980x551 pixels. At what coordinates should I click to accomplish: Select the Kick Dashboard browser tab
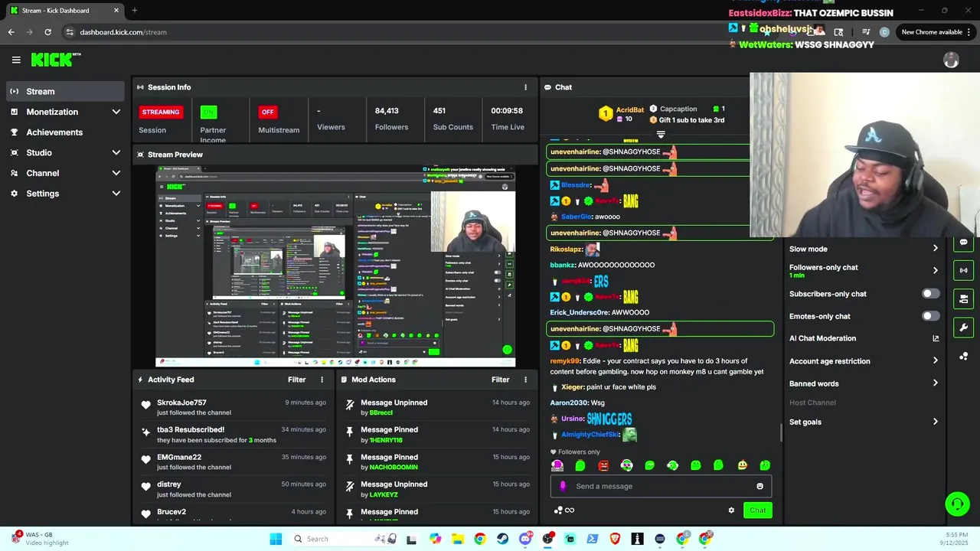coord(64,10)
